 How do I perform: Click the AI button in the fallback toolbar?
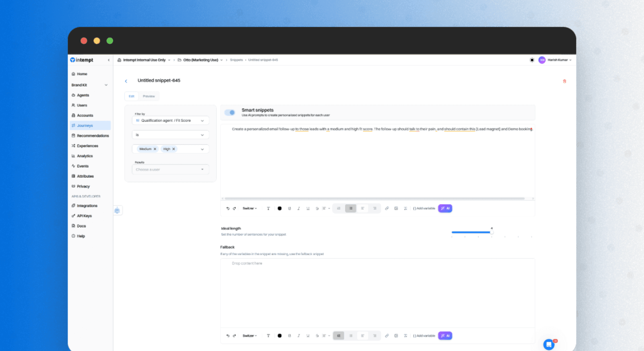pos(445,336)
